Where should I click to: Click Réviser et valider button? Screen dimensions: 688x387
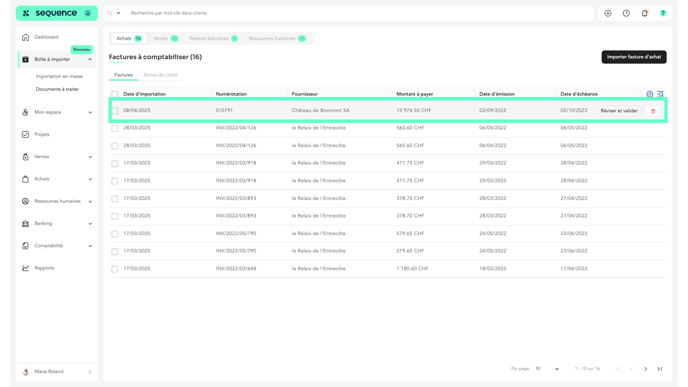coord(619,111)
